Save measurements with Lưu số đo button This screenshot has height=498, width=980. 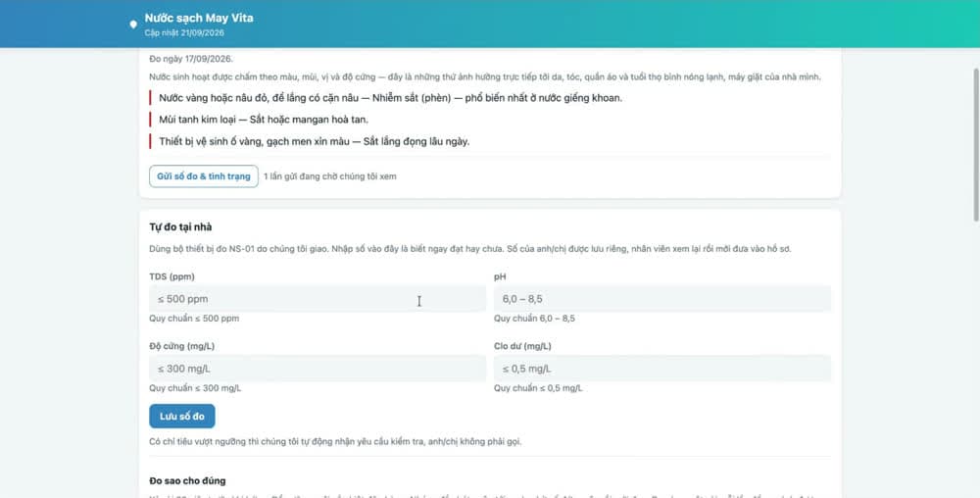(182, 417)
